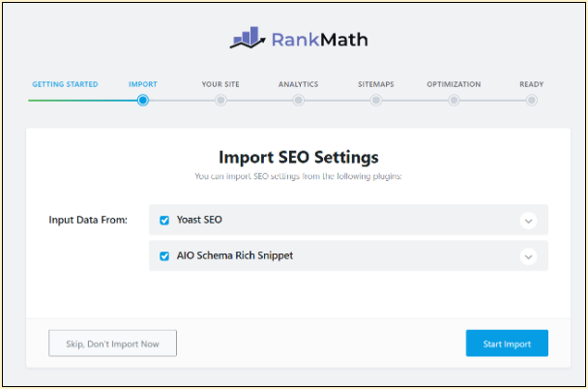Jump to the Analytics step
588x389 pixels.
(x=299, y=84)
